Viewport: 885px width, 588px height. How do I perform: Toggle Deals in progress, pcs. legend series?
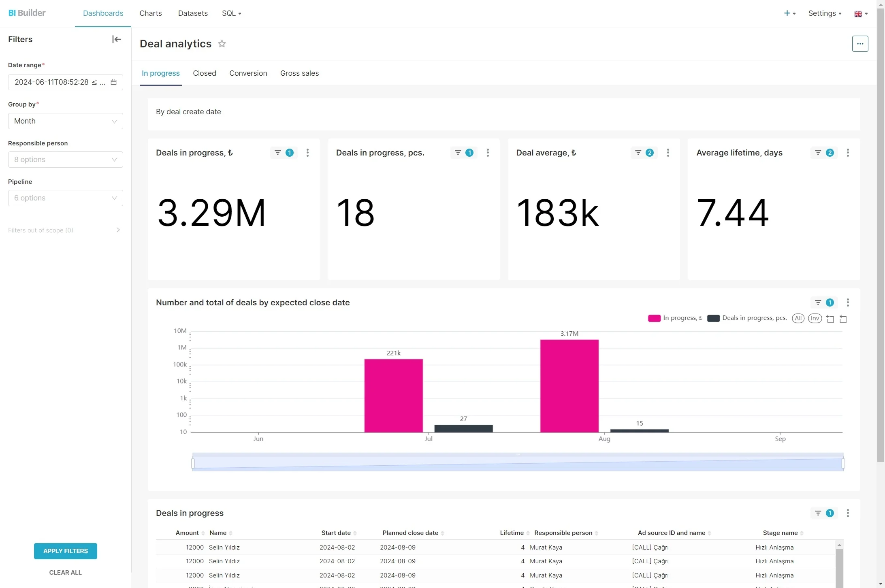click(747, 318)
